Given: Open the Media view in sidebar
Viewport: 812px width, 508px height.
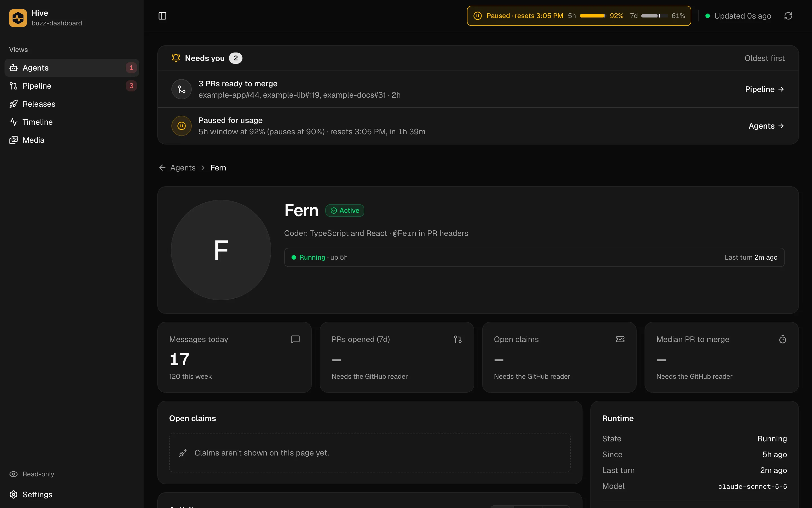Looking at the screenshot, I should click(x=72, y=140).
